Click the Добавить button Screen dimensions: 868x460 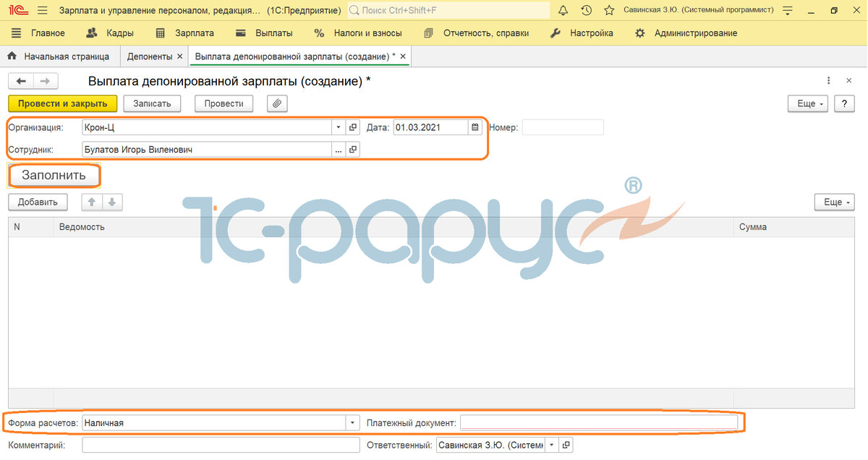(x=38, y=202)
